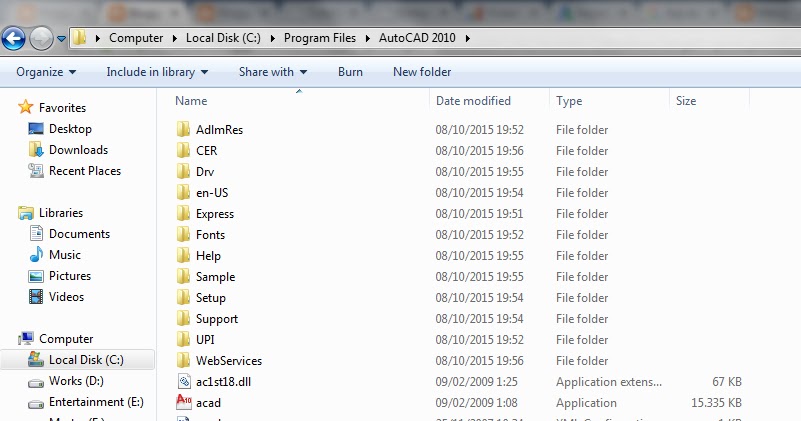Click the blue Back navigation arrow
Image resolution: width=801 pixels, height=421 pixels.
pyautogui.click(x=13, y=38)
